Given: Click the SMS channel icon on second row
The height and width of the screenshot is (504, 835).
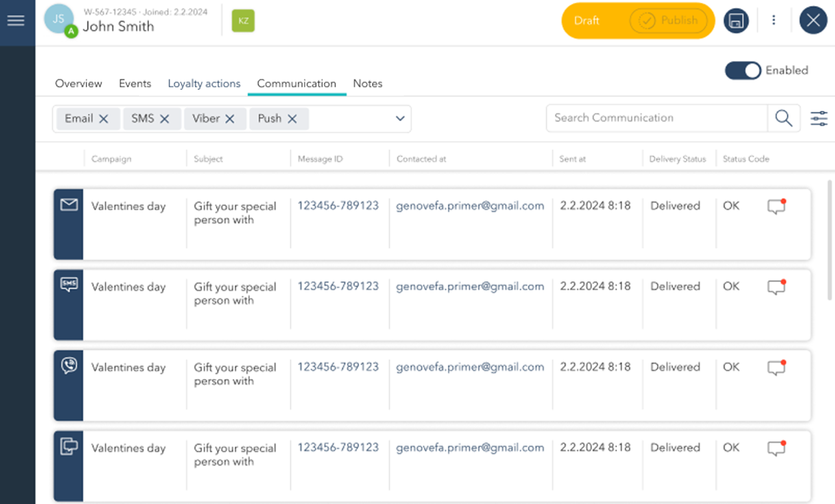Looking at the screenshot, I should point(69,285).
